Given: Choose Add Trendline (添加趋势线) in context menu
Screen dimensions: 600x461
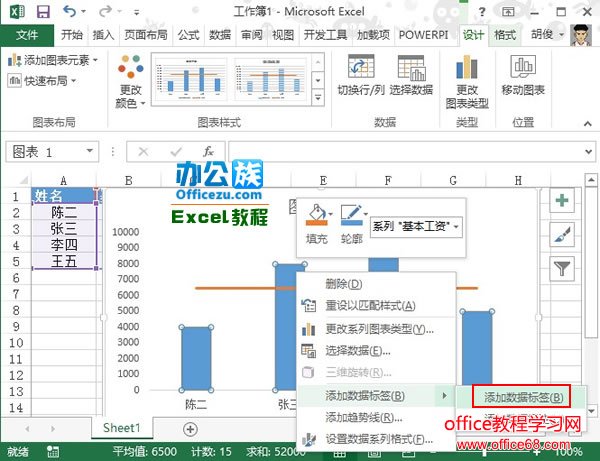Looking at the screenshot, I should [x=377, y=417].
